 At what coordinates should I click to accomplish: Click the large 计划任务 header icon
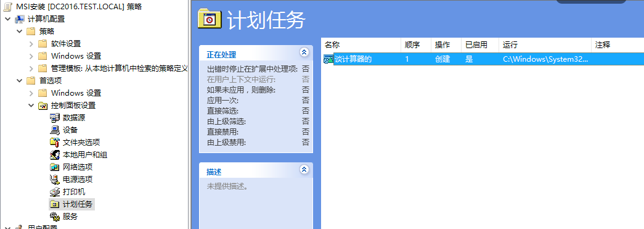coord(210,19)
